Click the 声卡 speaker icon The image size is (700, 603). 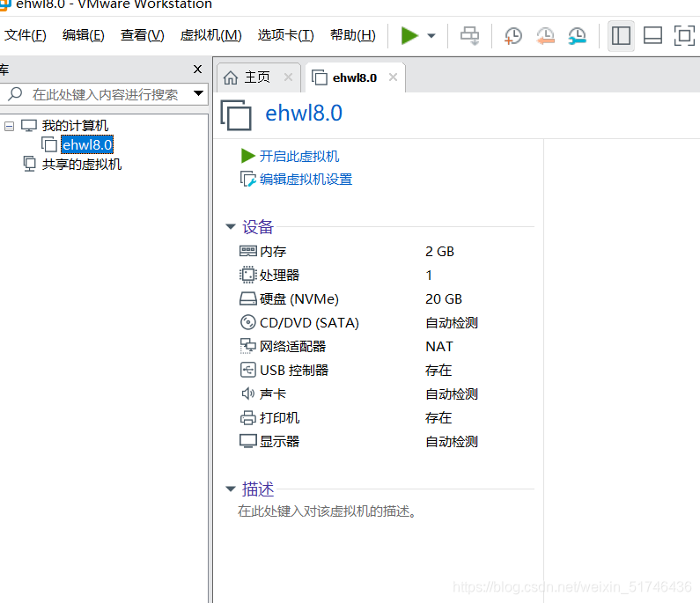click(247, 393)
